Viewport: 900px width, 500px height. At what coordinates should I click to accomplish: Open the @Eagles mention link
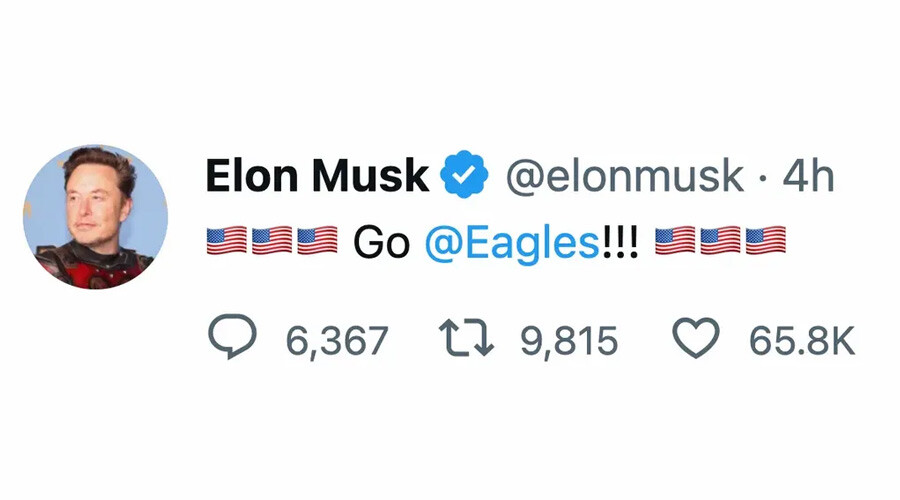click(x=512, y=242)
